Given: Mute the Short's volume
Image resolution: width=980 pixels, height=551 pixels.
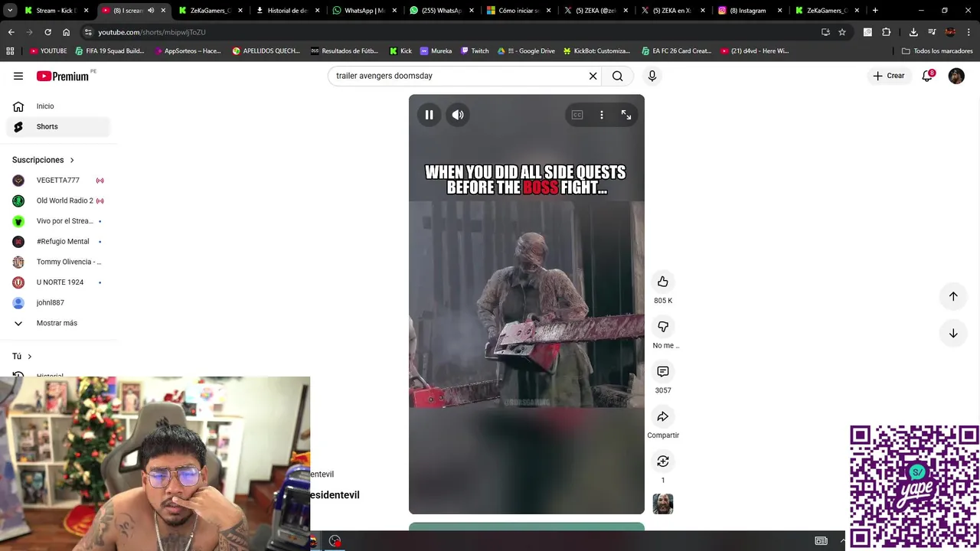Looking at the screenshot, I should tap(458, 115).
